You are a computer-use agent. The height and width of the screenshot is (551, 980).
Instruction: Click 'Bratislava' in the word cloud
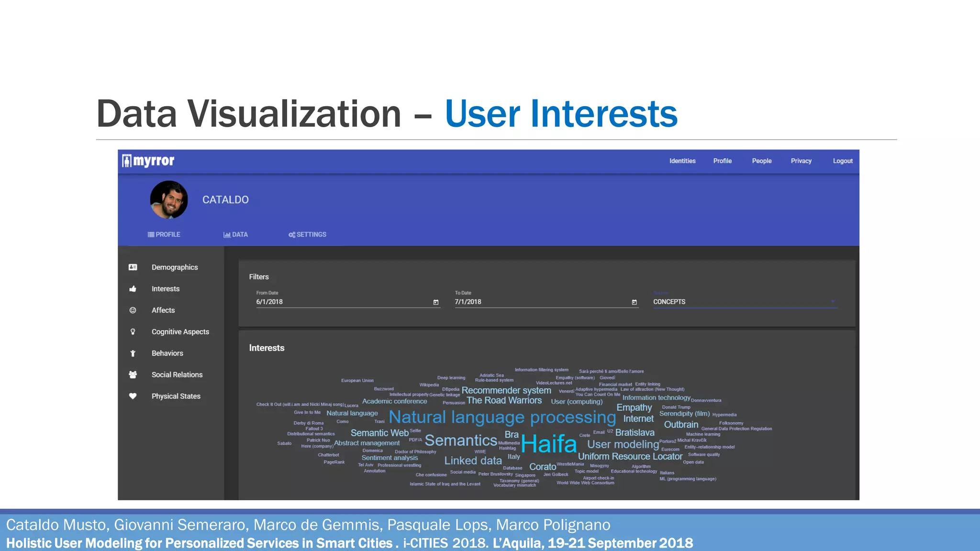coord(635,432)
